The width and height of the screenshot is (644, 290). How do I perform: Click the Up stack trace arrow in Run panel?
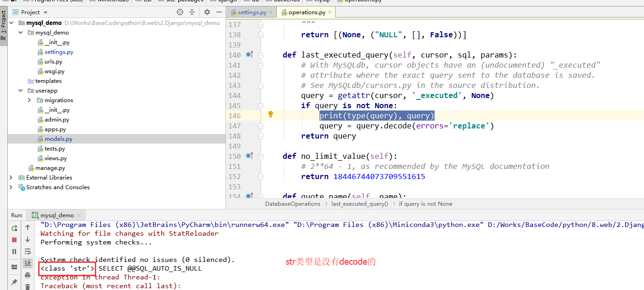[x=28, y=227]
